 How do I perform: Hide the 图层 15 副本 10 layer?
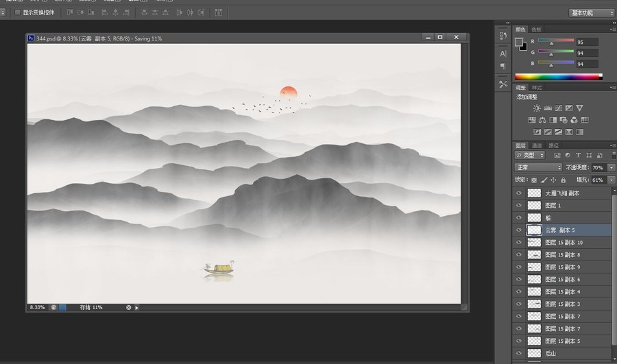[519, 243]
